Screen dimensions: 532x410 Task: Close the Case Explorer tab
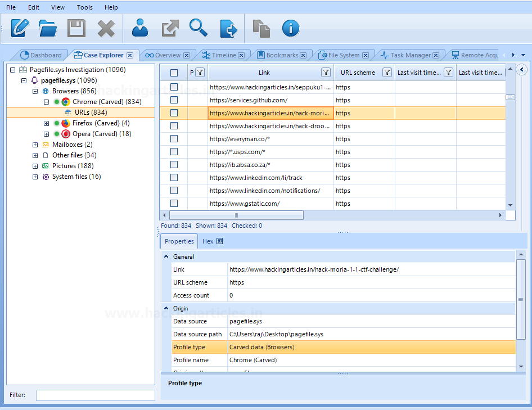[130, 55]
